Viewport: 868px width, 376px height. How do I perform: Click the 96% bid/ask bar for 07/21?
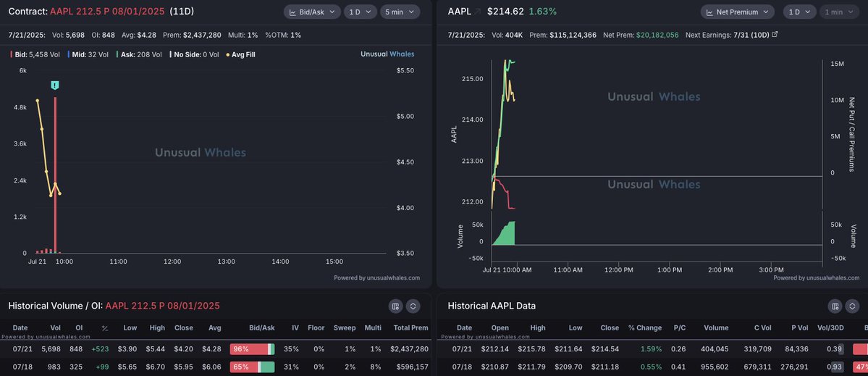252,349
